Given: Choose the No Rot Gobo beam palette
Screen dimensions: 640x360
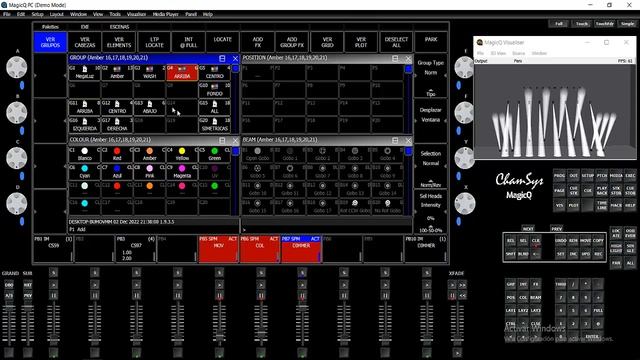Looking at the screenshot, I should 387,207.
